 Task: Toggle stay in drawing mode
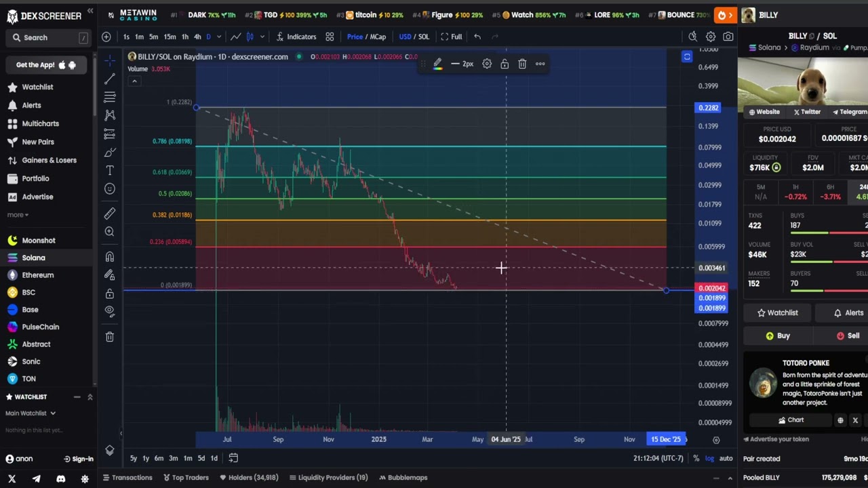click(x=110, y=275)
